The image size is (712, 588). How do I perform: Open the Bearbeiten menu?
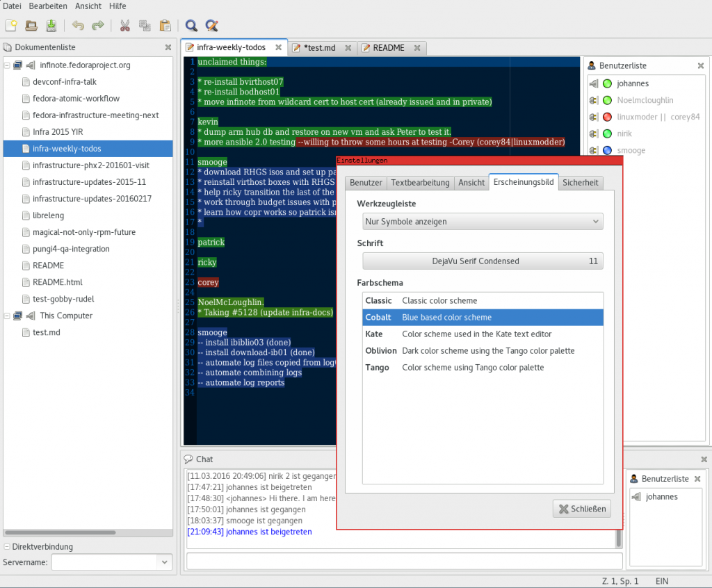coord(49,6)
